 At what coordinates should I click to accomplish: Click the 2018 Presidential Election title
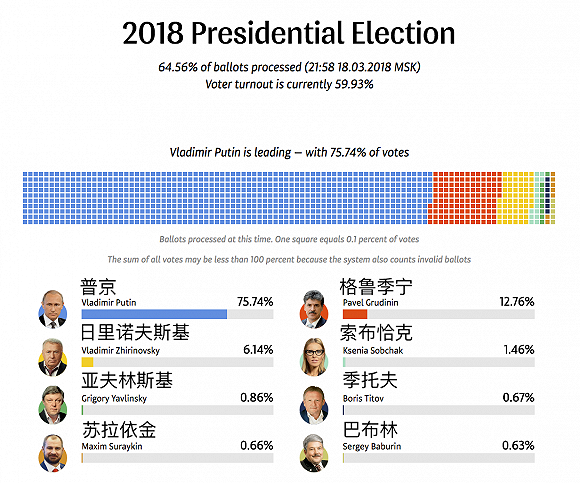(x=289, y=33)
